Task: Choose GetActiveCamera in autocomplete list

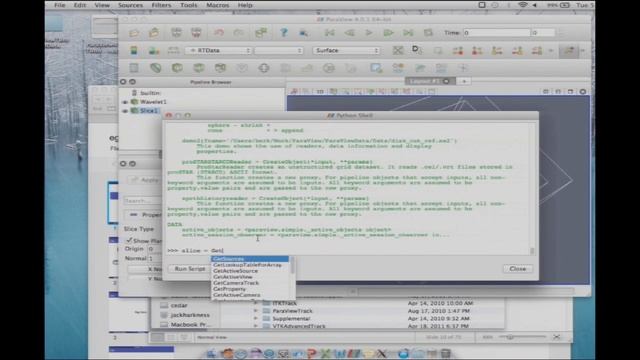Action: (x=250, y=295)
